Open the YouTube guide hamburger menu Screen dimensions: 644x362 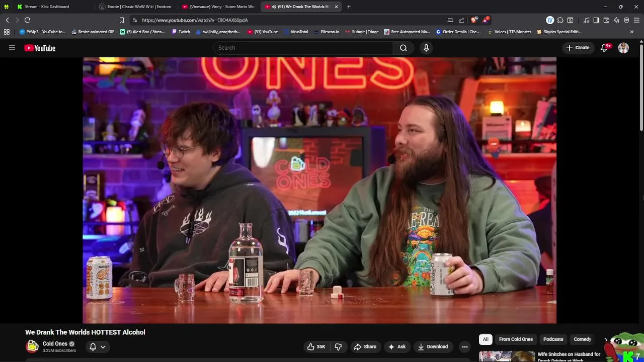[12, 48]
